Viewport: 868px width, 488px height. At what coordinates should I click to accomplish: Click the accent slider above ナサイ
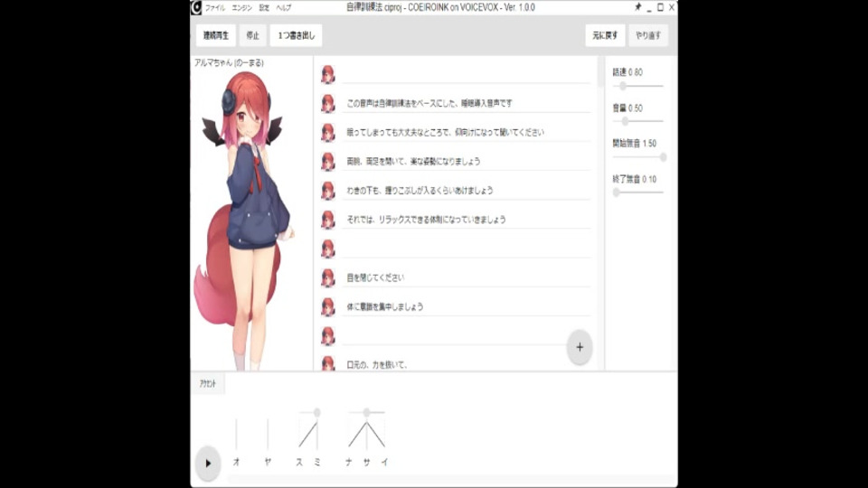(366, 413)
